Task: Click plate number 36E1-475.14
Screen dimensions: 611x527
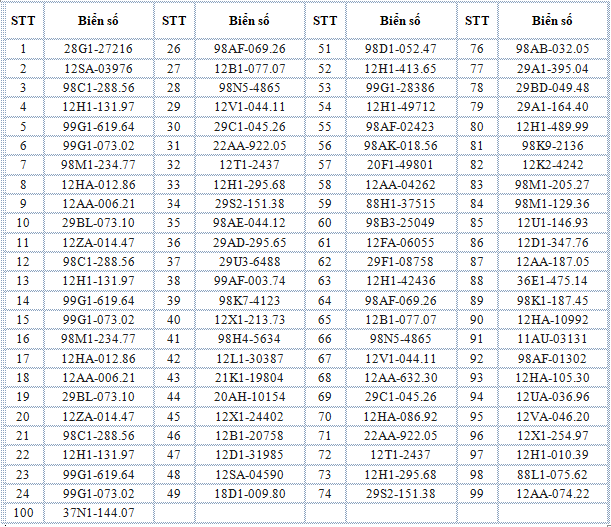Action: tap(552, 281)
